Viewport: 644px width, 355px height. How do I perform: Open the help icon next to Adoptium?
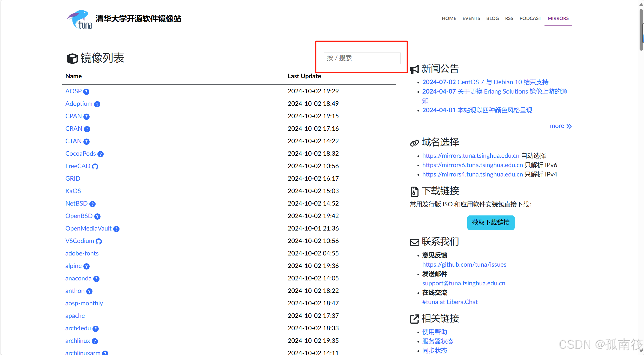97,104
